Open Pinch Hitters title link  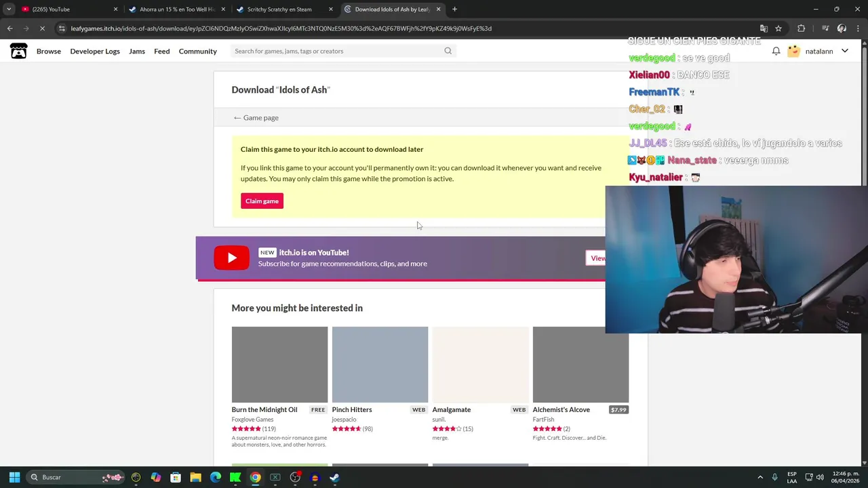tap(352, 409)
